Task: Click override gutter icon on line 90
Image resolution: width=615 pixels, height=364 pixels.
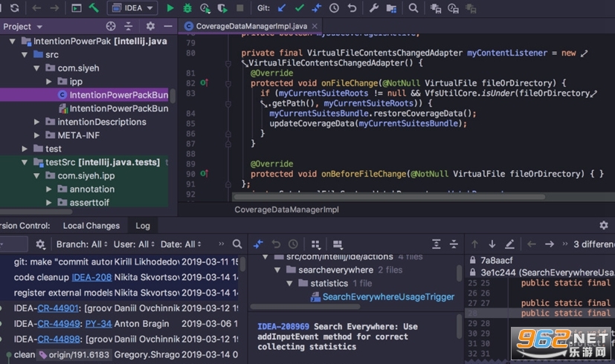Action: coord(204,174)
